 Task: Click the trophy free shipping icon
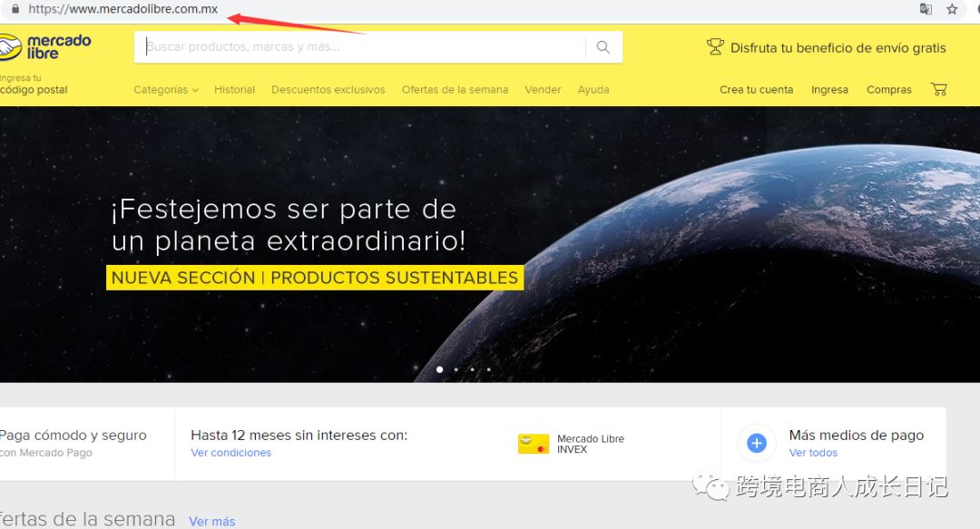pos(715,47)
